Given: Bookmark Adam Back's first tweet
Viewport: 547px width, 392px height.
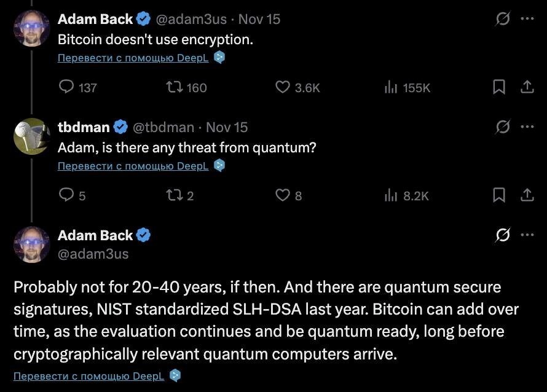Looking at the screenshot, I should click(x=499, y=87).
